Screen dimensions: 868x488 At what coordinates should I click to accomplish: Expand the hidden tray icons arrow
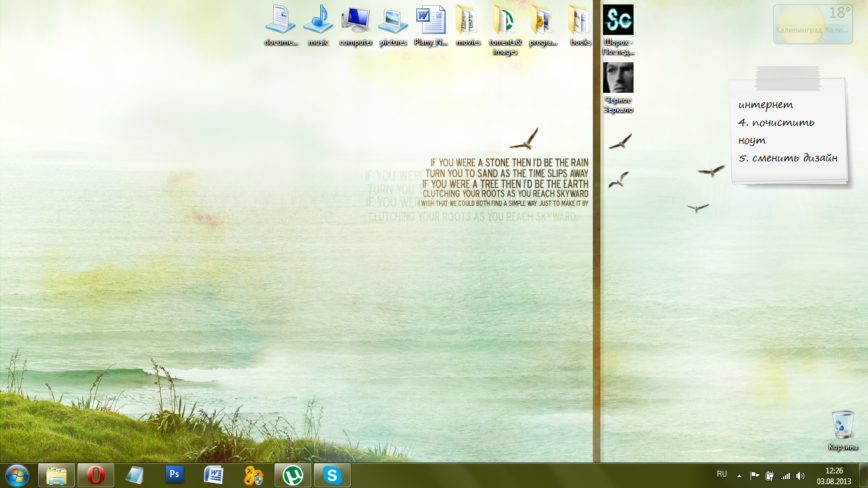pos(739,475)
